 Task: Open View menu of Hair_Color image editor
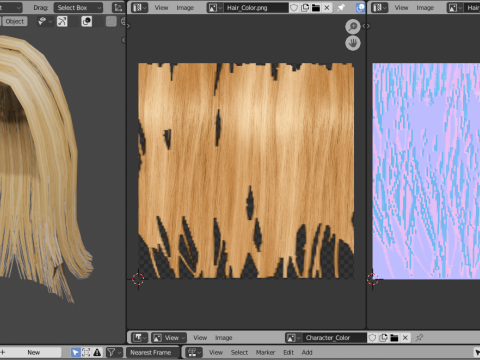click(x=161, y=7)
